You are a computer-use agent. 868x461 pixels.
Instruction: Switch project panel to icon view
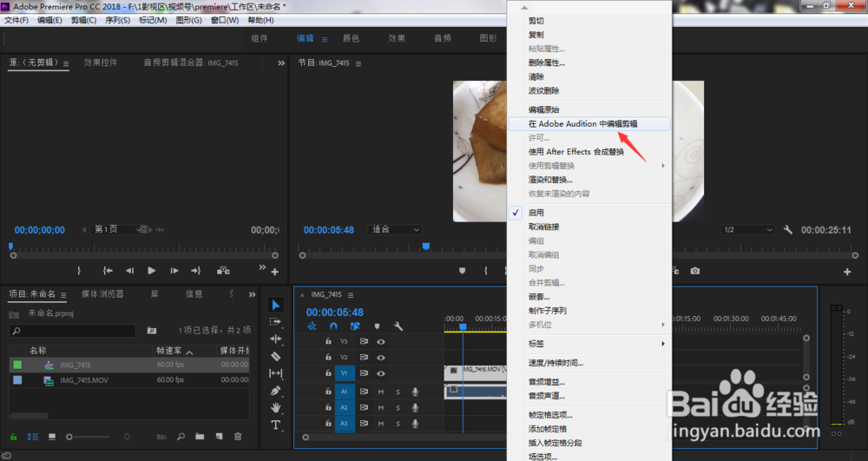tap(52, 437)
